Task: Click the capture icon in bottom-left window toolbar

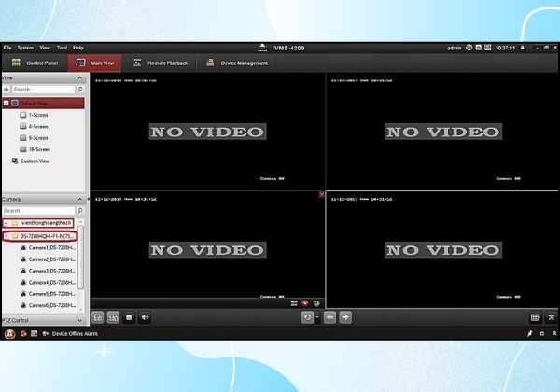Action: point(294,303)
